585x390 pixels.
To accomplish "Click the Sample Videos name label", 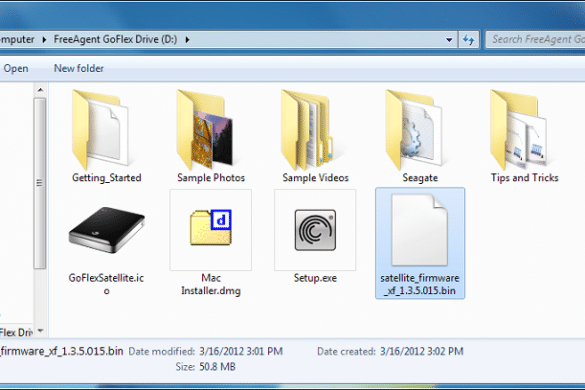I will pos(315,178).
